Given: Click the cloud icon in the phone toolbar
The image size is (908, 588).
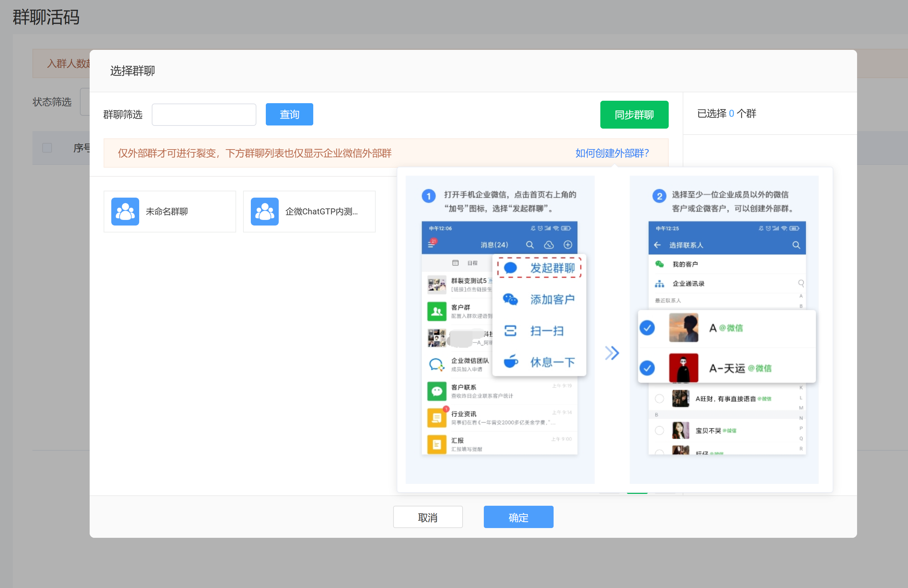Looking at the screenshot, I should pyautogui.click(x=549, y=245).
